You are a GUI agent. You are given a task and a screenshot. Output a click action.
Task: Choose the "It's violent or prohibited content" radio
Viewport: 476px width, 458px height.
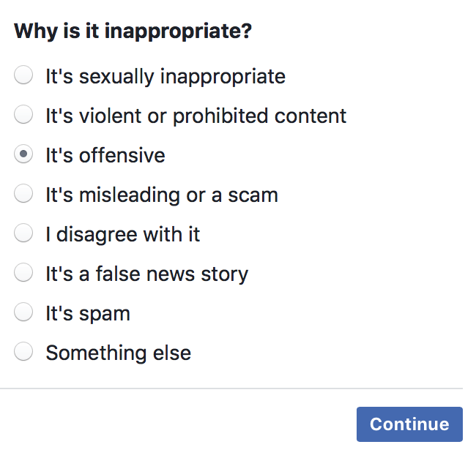point(24,115)
